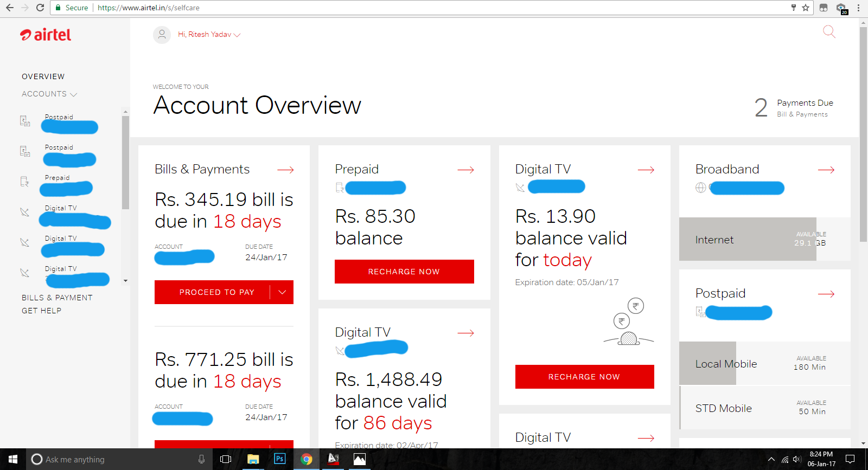The height and width of the screenshot is (470, 868).
Task: Click second Digital TV dish icon in sidebar
Action: click(x=25, y=242)
